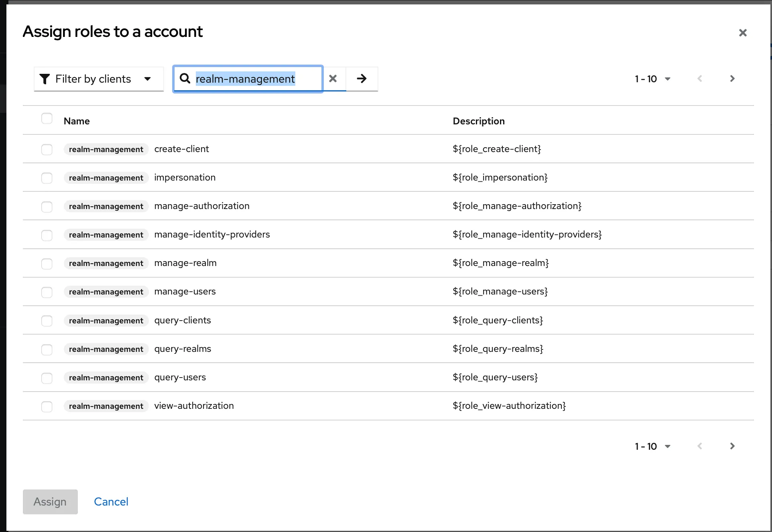
Task: Expand the top 1 - 10 per-page dropdown
Action: pyautogui.click(x=652, y=79)
